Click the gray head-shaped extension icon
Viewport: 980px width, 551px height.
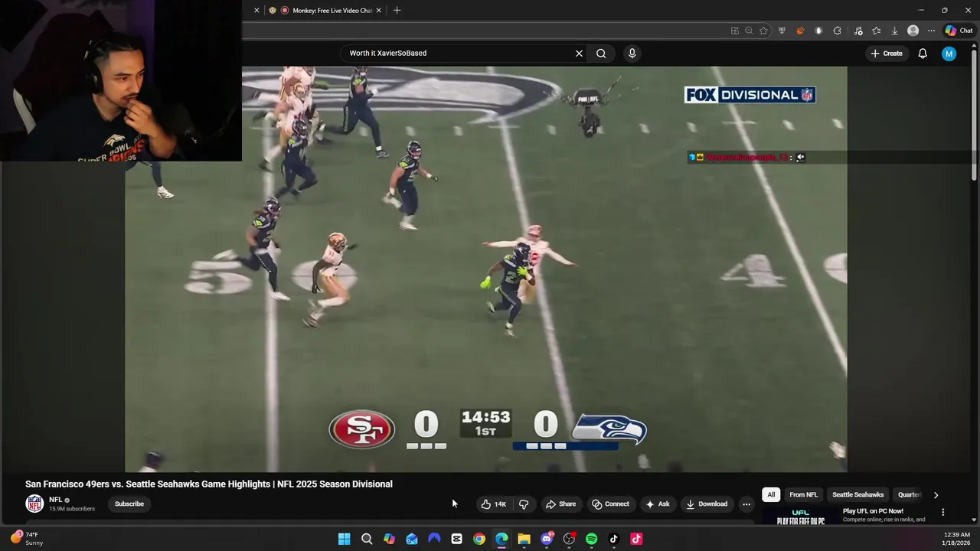pos(818,31)
